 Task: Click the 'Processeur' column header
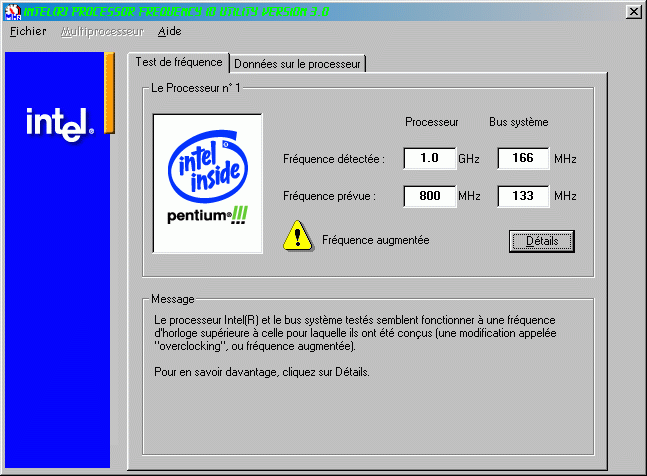point(432,122)
